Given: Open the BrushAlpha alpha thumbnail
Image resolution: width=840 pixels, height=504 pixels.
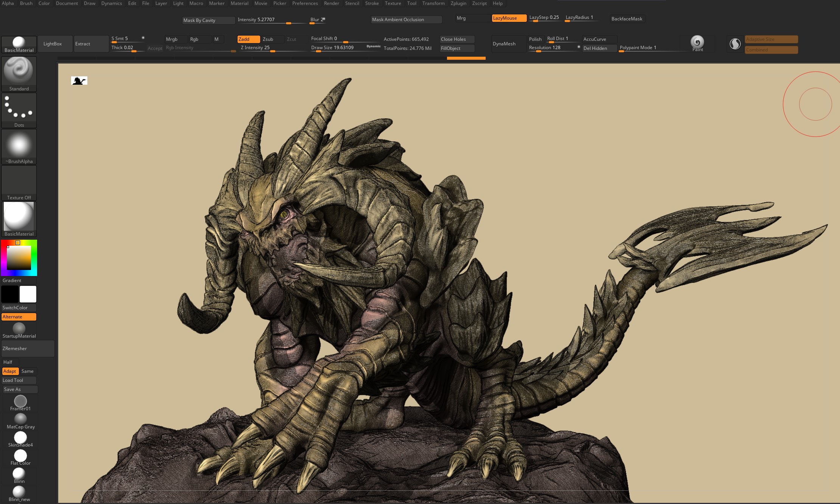Looking at the screenshot, I should [19, 146].
